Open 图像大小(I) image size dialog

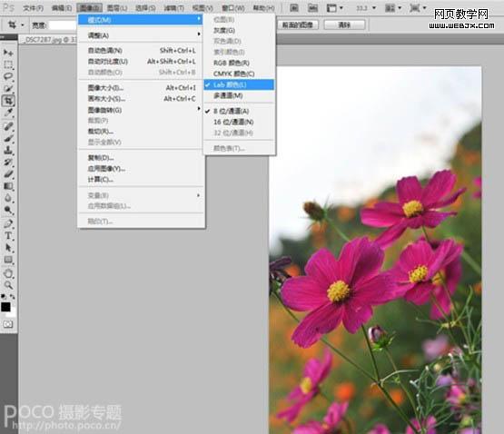(141, 88)
